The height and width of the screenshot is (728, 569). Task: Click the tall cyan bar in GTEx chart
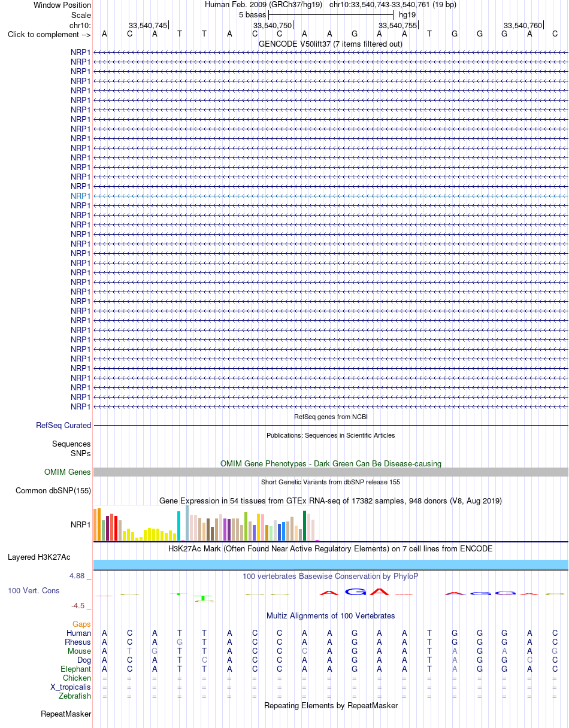pos(178,526)
